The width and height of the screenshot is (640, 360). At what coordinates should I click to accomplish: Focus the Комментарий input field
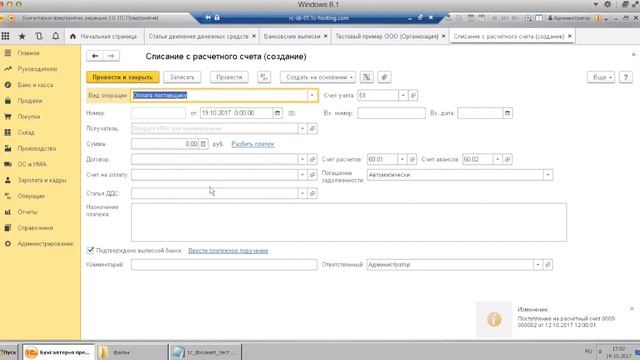(224, 264)
